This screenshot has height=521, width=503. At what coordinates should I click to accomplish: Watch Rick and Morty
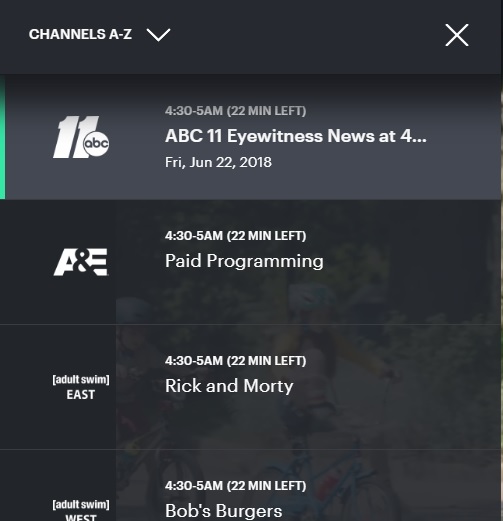click(x=229, y=386)
